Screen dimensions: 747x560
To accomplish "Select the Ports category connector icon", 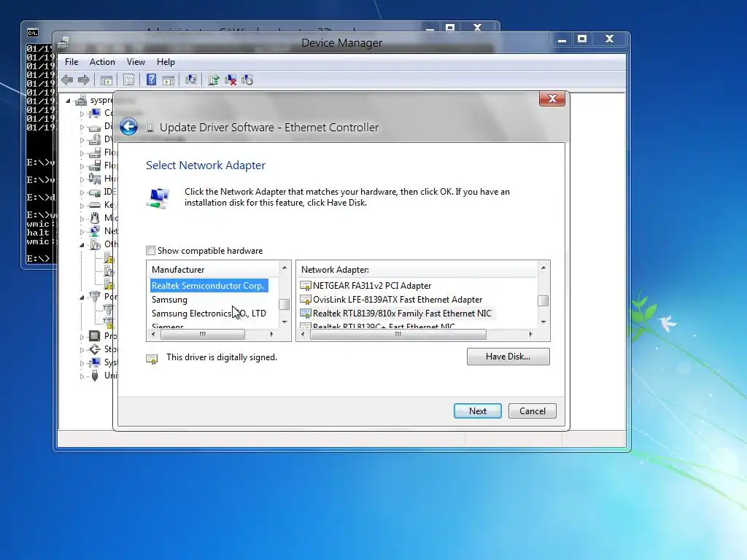I will point(95,297).
